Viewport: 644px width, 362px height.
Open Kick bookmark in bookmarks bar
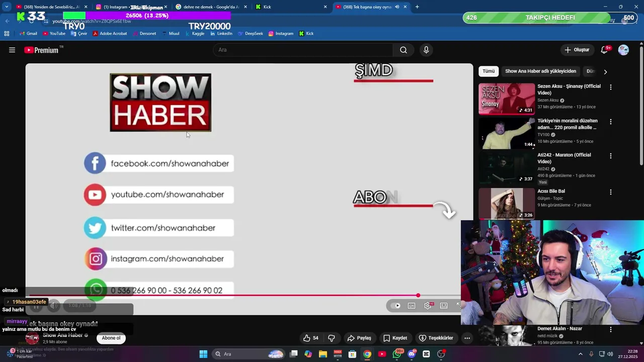306,34
